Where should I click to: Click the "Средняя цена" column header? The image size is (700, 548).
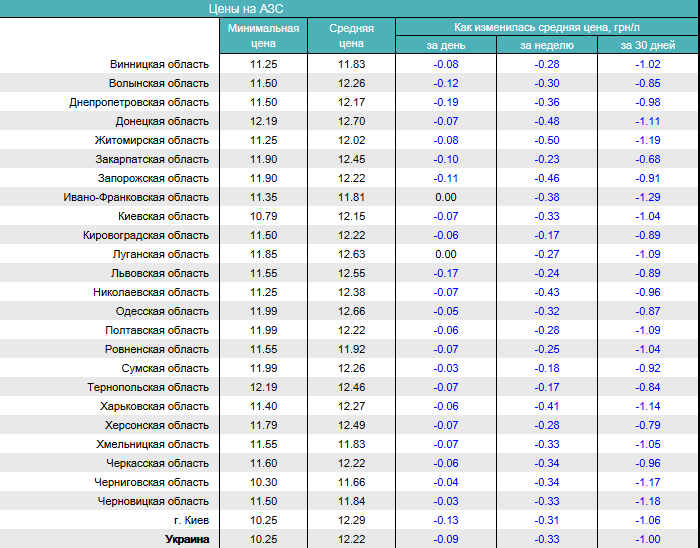point(351,36)
